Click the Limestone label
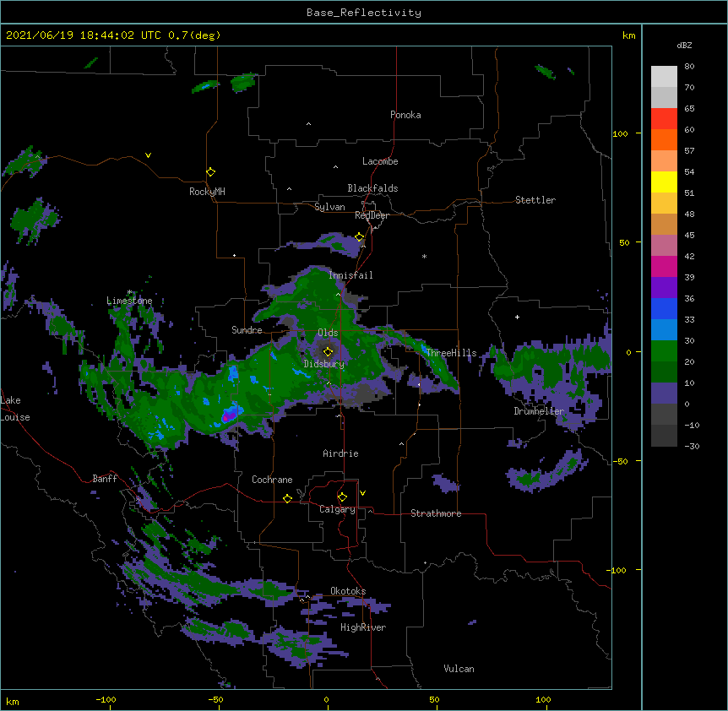This screenshot has height=711, width=728. click(129, 301)
